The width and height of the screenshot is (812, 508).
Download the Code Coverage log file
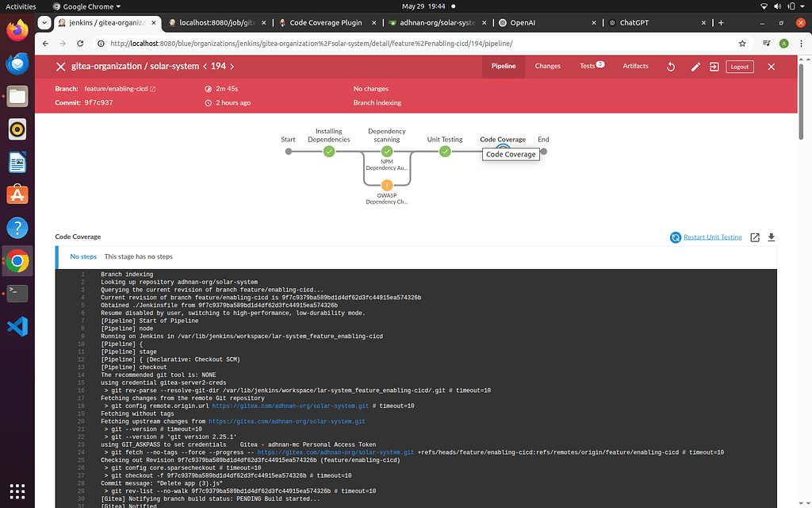771,237
